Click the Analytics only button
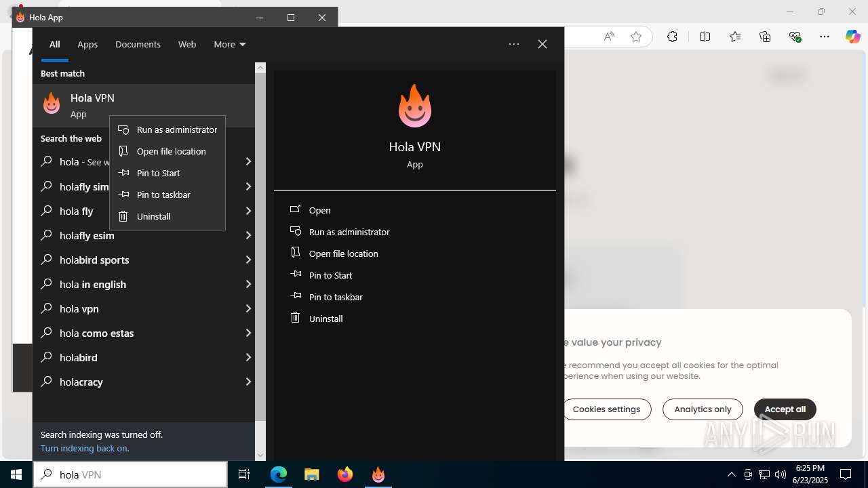The width and height of the screenshot is (868, 488). pos(703,409)
